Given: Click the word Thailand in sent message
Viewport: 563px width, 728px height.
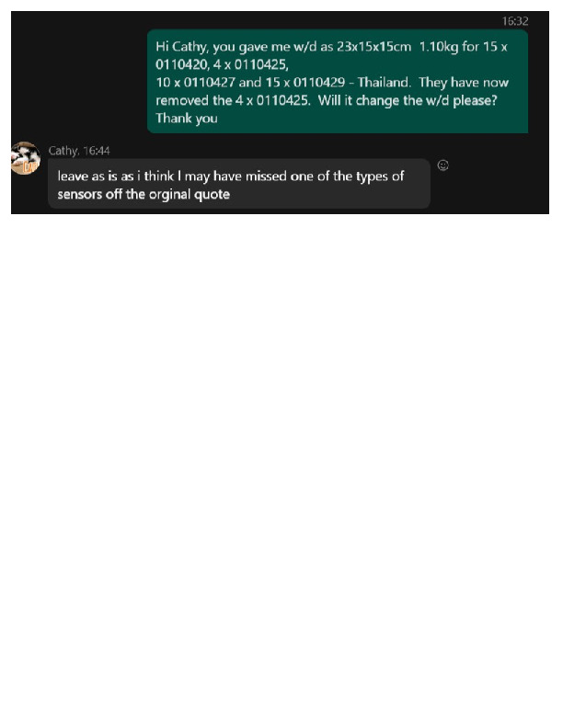Looking at the screenshot, I should click(x=384, y=83).
